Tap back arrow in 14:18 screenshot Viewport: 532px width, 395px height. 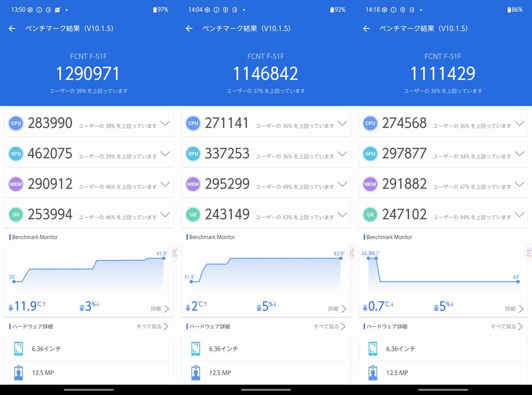pyautogui.click(x=366, y=28)
